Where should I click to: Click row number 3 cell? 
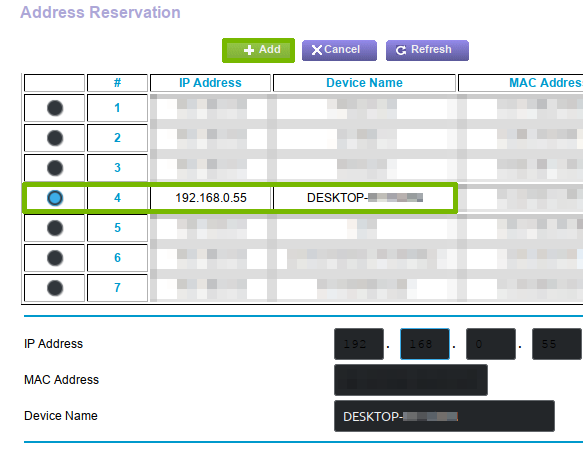point(117,168)
